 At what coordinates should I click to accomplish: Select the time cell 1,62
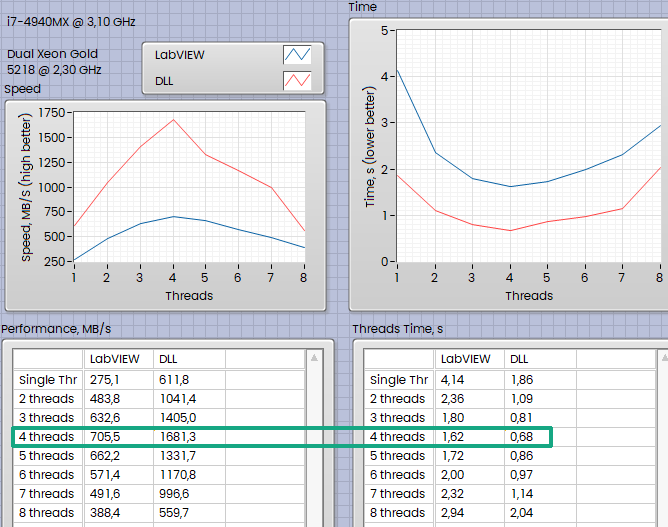point(469,437)
